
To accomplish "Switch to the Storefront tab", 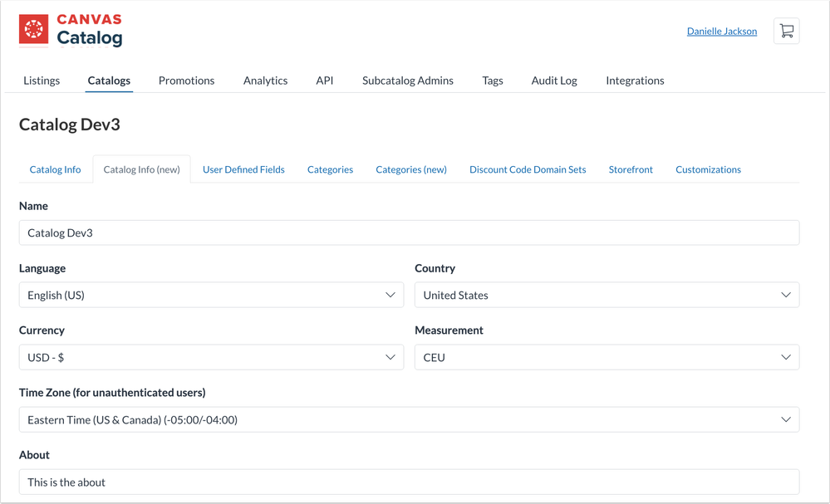I will pyautogui.click(x=631, y=169).
